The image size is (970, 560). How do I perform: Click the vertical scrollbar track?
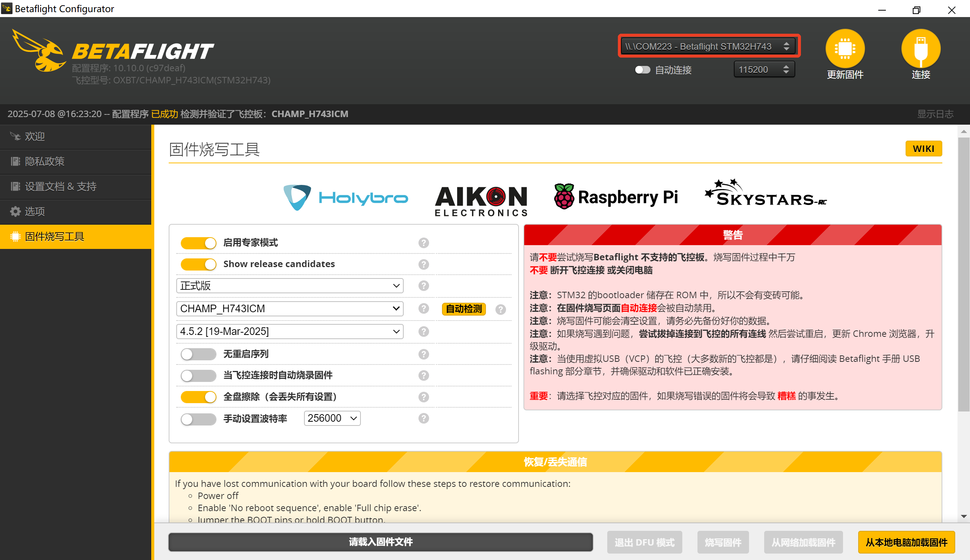(x=964, y=461)
